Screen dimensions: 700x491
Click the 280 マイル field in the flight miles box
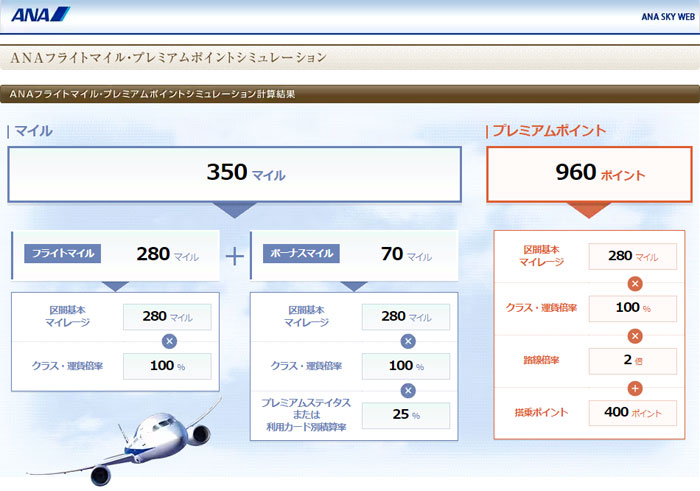pyautogui.click(x=167, y=317)
